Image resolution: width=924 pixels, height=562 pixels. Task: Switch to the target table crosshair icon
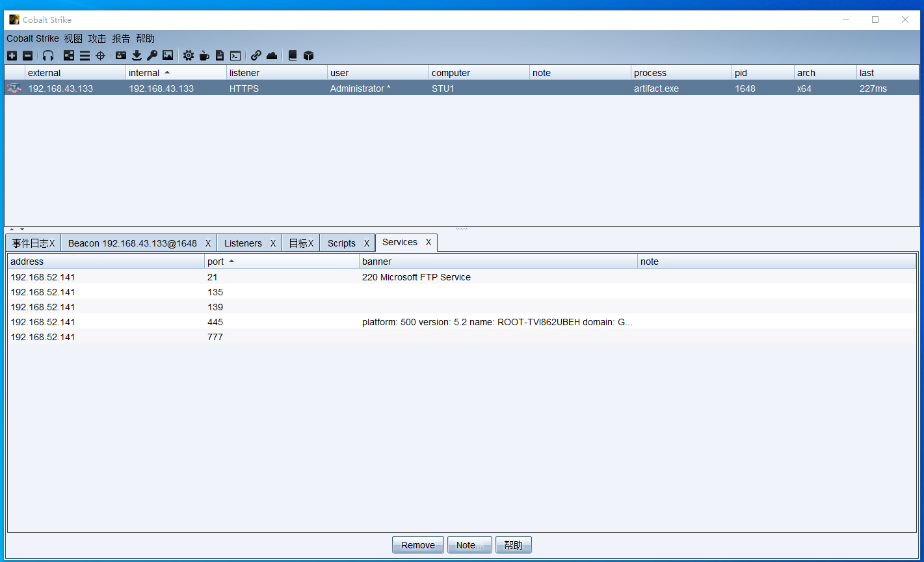point(100,56)
